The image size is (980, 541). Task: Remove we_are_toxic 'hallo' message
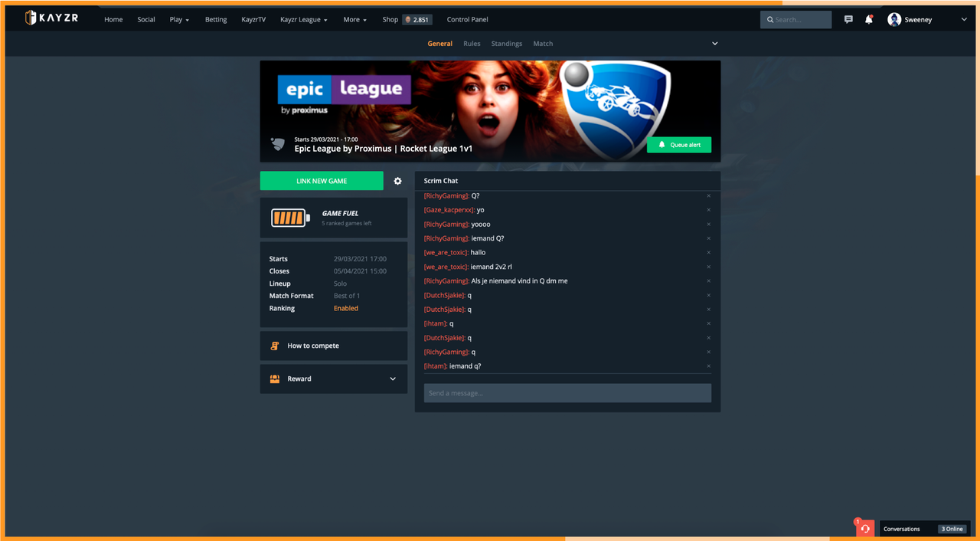click(708, 253)
